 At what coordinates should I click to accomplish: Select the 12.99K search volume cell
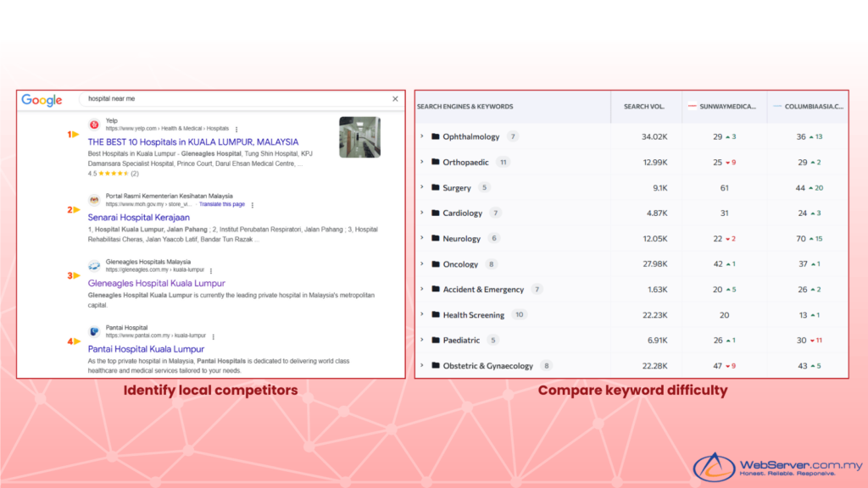coord(655,162)
